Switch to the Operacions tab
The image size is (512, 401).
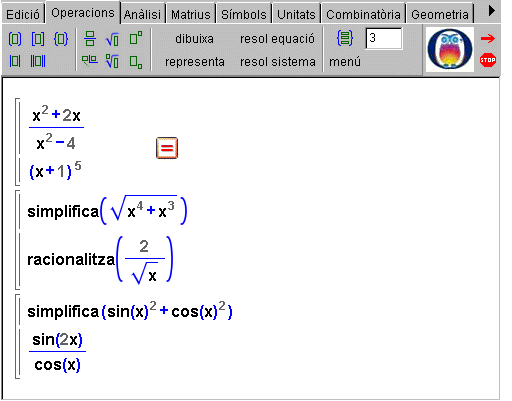tap(83, 13)
